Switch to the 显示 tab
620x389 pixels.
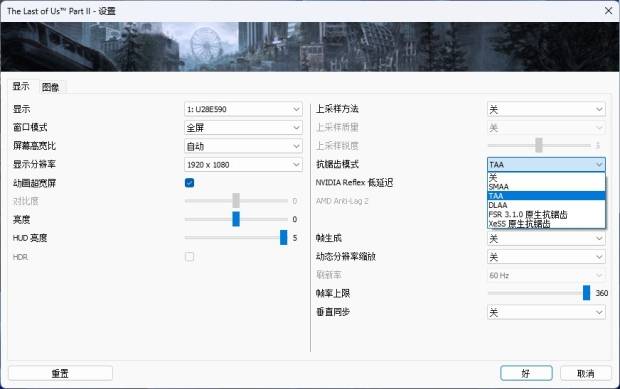pyautogui.click(x=21, y=86)
